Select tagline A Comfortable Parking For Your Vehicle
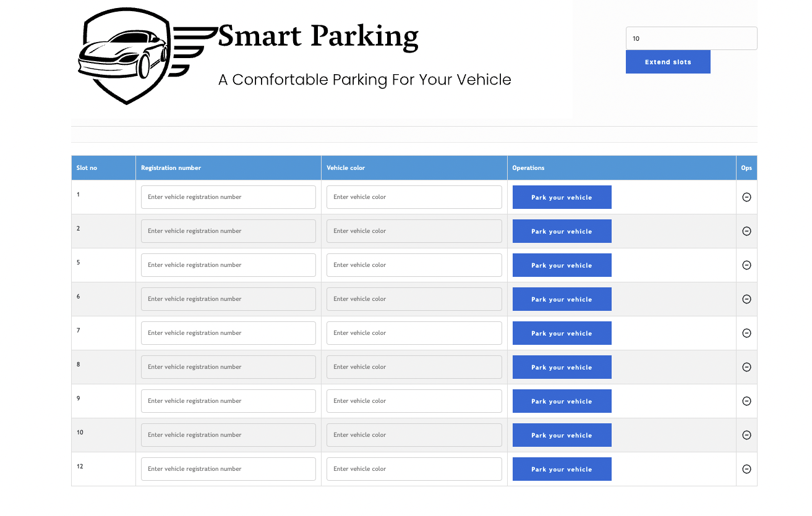This screenshot has width=812, height=516. (365, 80)
